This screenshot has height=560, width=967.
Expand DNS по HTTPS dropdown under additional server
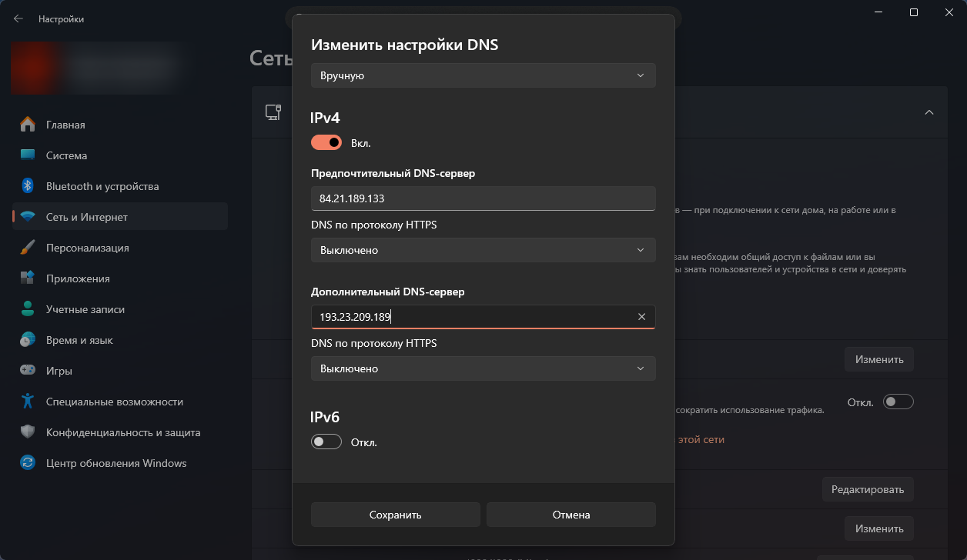tap(483, 368)
